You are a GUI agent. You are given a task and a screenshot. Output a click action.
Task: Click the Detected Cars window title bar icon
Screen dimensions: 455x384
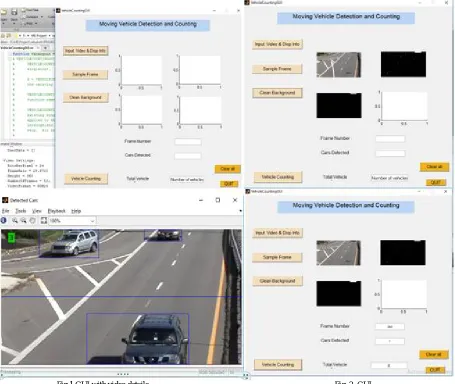[5, 200]
